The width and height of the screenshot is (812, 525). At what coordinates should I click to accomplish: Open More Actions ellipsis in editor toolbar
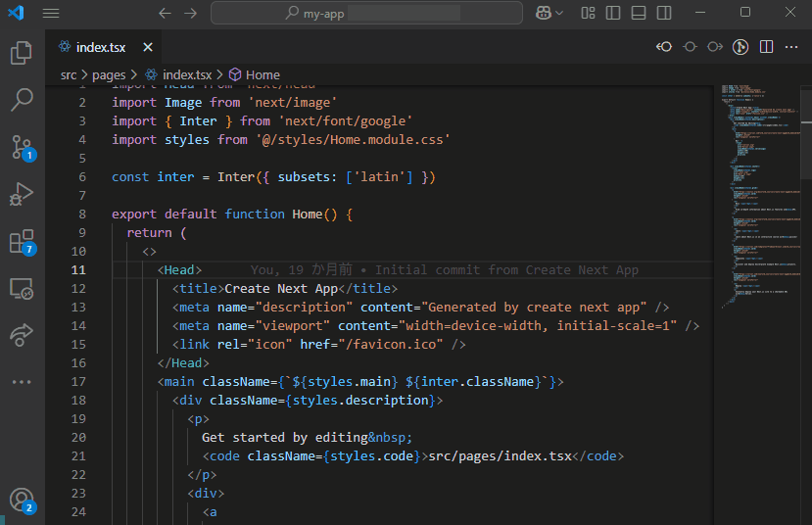[x=791, y=47]
